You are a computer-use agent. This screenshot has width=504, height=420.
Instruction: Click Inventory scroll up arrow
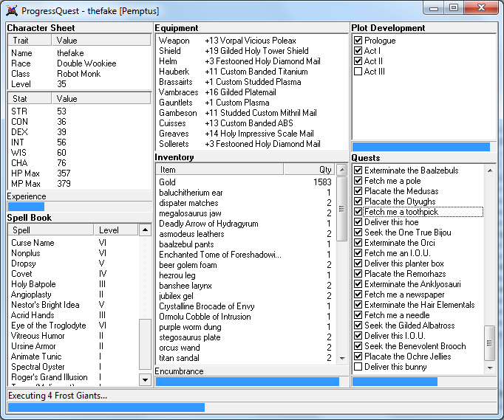tap(342, 169)
